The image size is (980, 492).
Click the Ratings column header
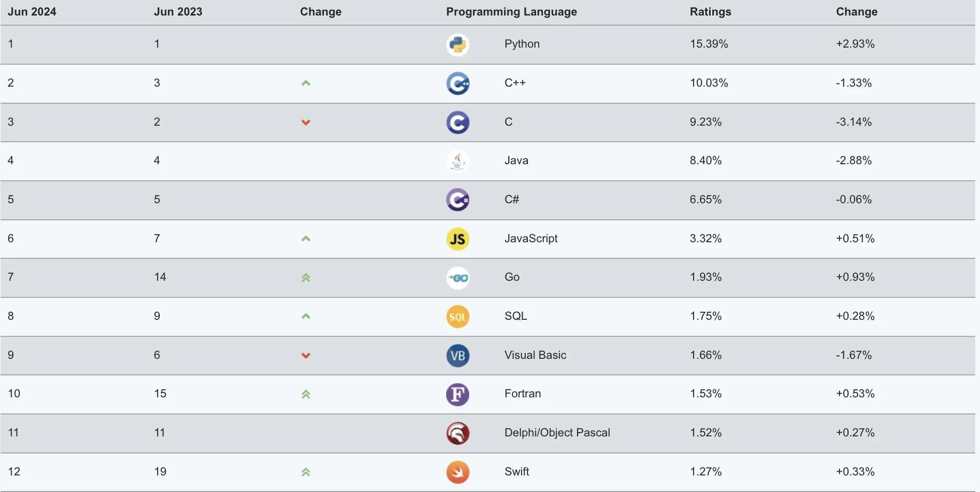pos(710,12)
